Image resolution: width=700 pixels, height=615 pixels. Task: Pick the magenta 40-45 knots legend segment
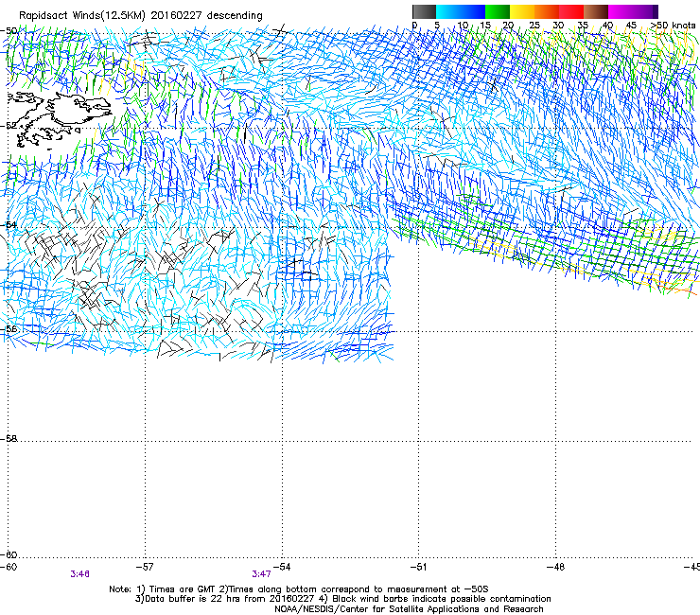point(621,11)
